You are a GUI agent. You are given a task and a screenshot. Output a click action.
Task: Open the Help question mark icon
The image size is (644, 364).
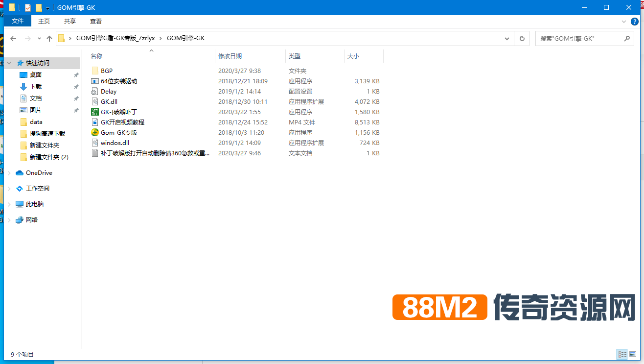(x=635, y=22)
